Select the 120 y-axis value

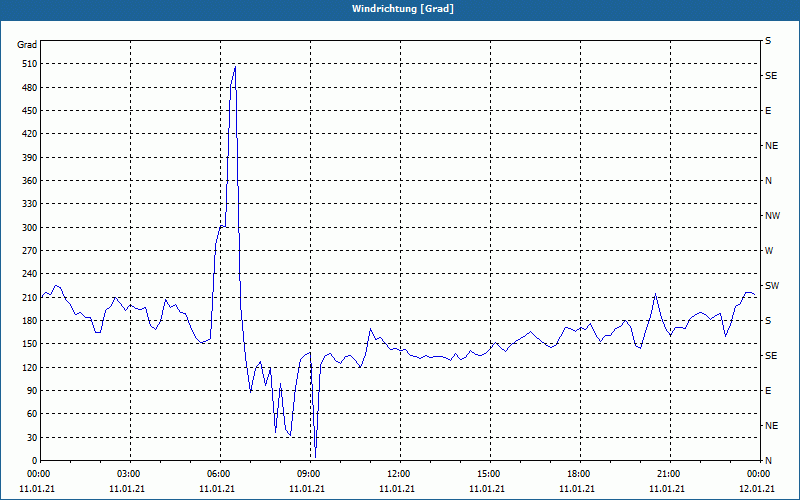pos(30,367)
